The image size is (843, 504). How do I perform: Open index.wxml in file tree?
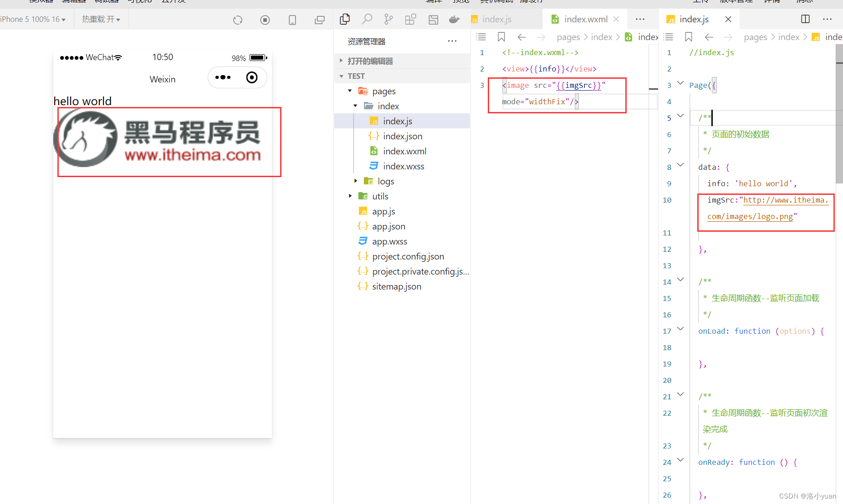(x=402, y=151)
